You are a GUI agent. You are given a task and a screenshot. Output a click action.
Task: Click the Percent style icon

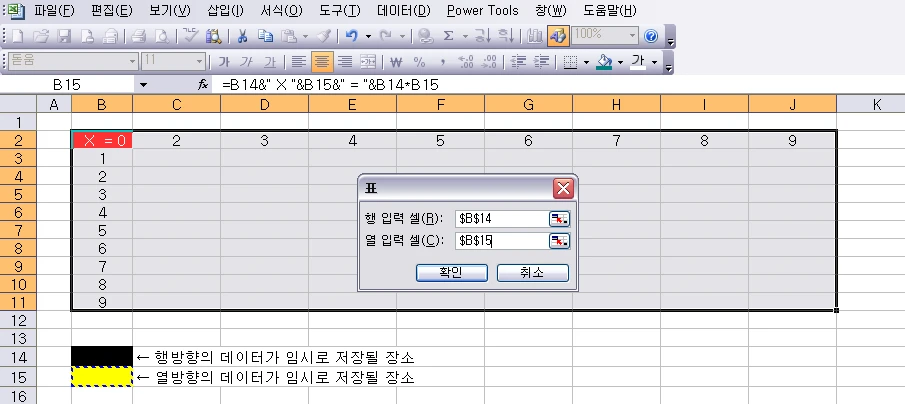(420, 62)
